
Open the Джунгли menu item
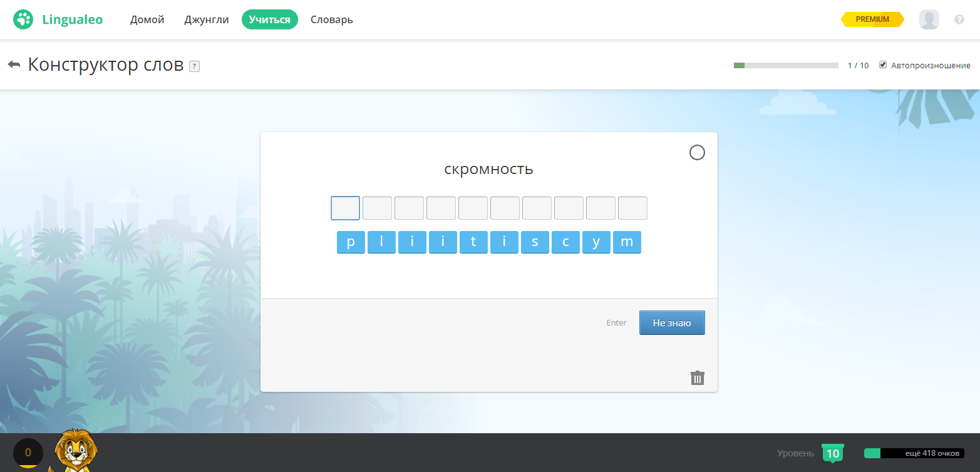point(206,19)
